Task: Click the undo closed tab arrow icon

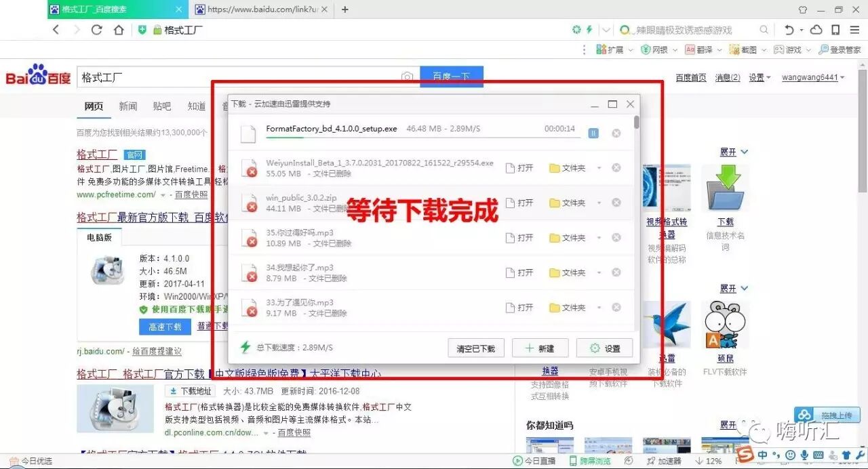Action: pos(789,30)
